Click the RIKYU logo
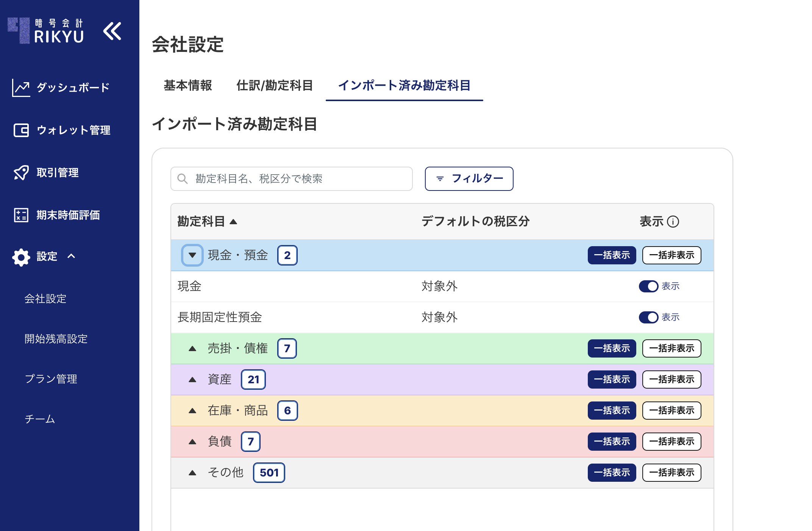 (45, 31)
